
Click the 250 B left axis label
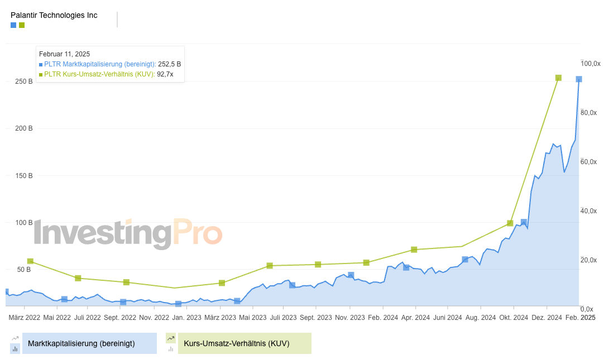click(x=24, y=82)
